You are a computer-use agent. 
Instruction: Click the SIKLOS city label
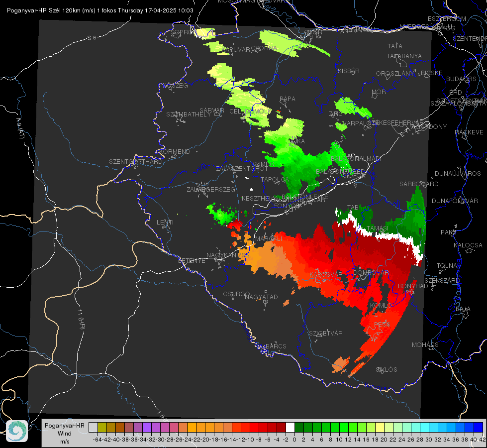click(x=387, y=370)
